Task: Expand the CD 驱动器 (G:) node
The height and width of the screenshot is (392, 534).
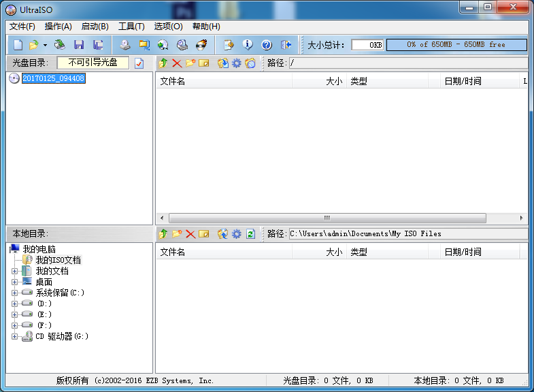Action: click(x=14, y=336)
